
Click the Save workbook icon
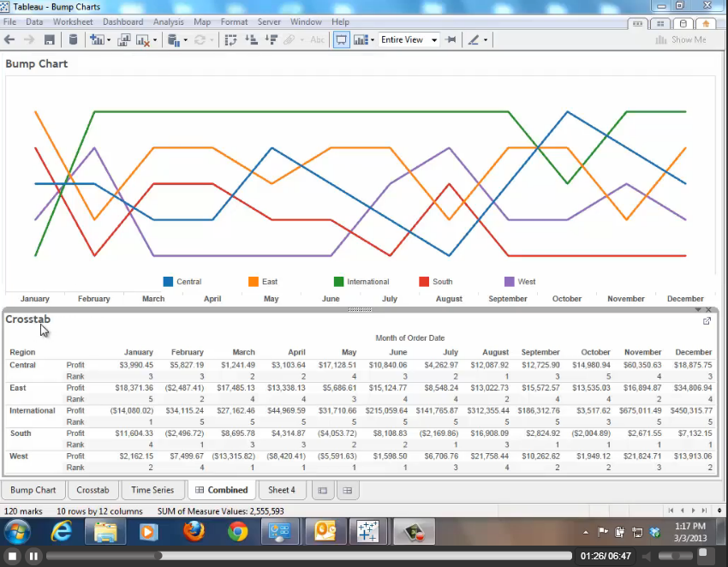[x=50, y=40]
